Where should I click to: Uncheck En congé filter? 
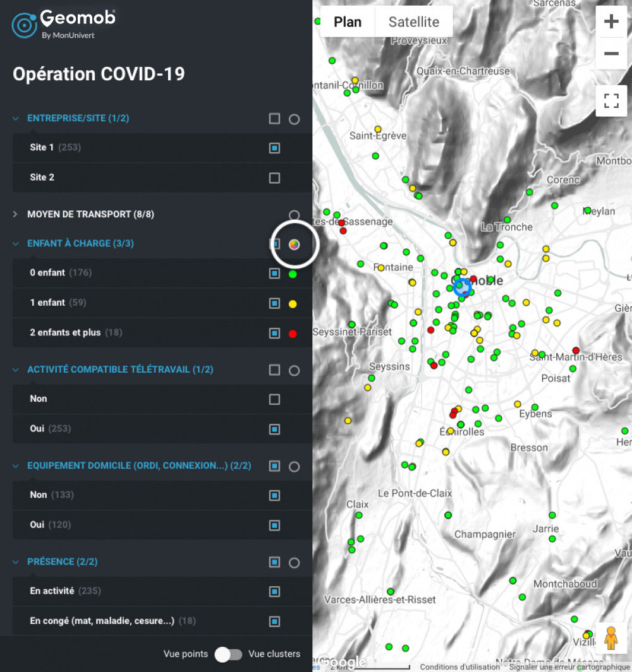[274, 621]
